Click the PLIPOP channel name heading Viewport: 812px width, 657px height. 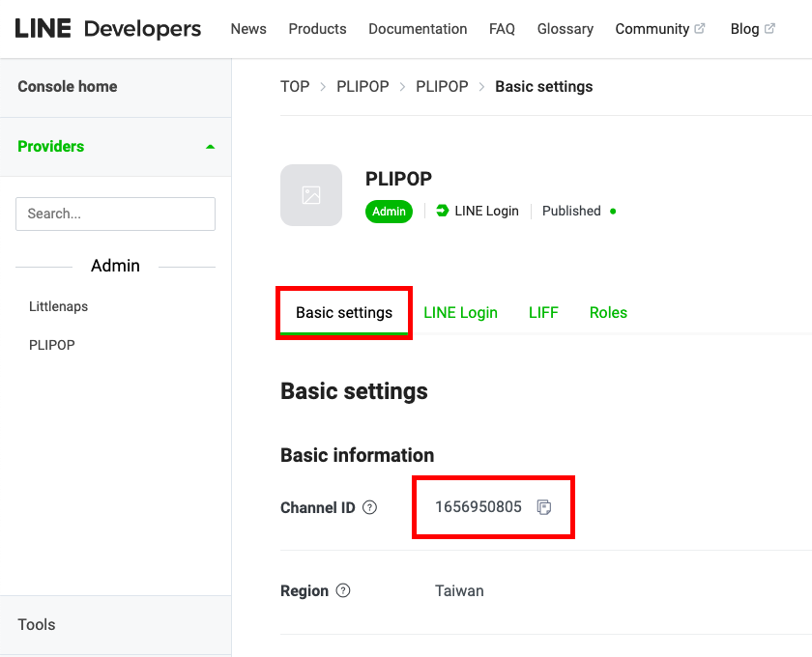398,179
